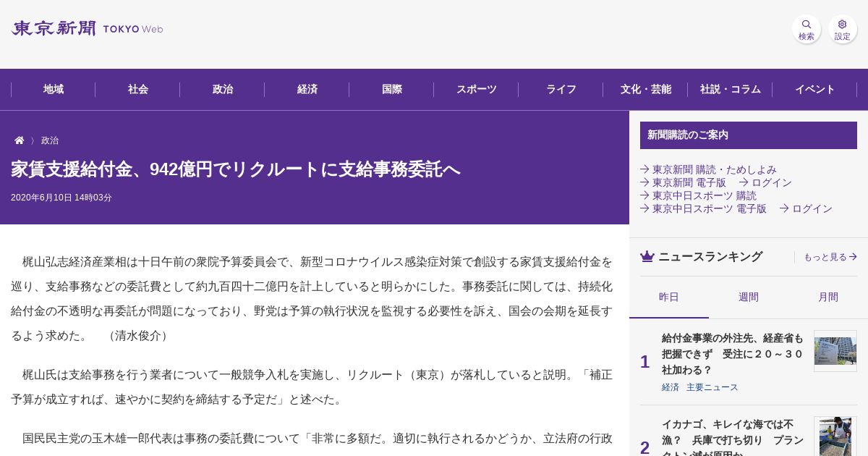Select the 昨日 ranking tab
The height and width of the screenshot is (456, 868).
pyautogui.click(x=669, y=297)
